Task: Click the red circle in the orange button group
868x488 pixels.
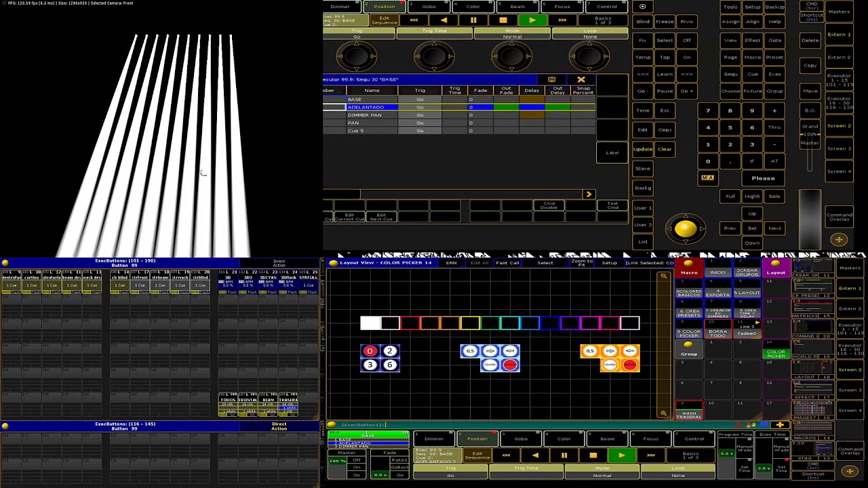Action: pos(630,365)
